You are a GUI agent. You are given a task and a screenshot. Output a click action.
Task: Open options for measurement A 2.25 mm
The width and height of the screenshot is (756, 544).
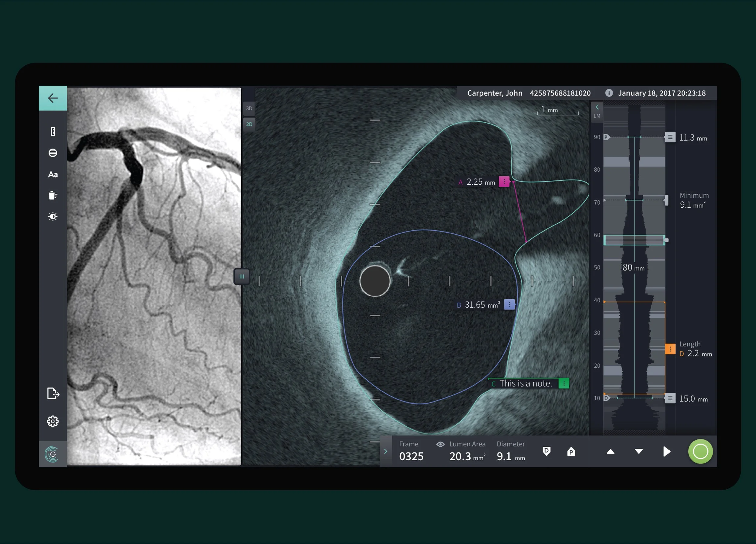coord(504,182)
